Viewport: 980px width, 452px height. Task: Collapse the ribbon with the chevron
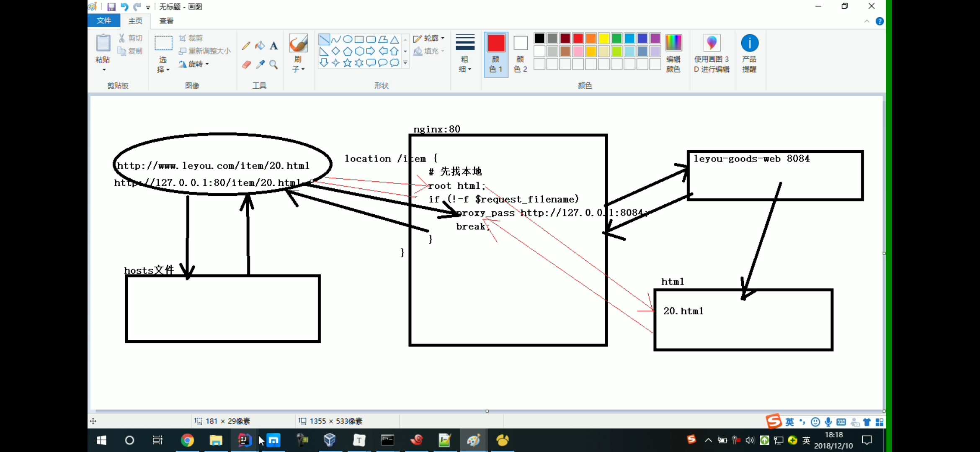[x=867, y=21]
